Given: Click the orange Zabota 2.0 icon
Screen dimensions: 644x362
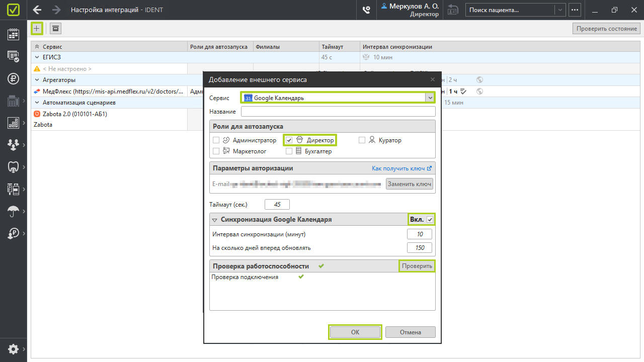Looking at the screenshot, I should coord(37,114).
